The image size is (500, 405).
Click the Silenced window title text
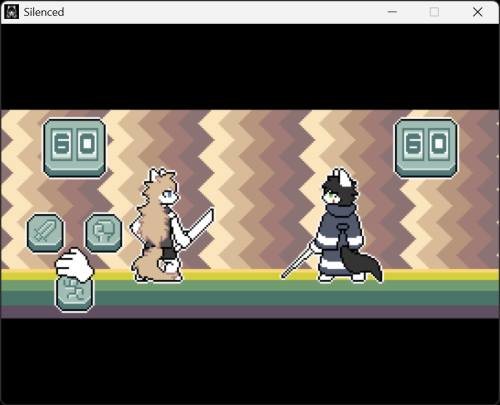pyautogui.click(x=44, y=12)
